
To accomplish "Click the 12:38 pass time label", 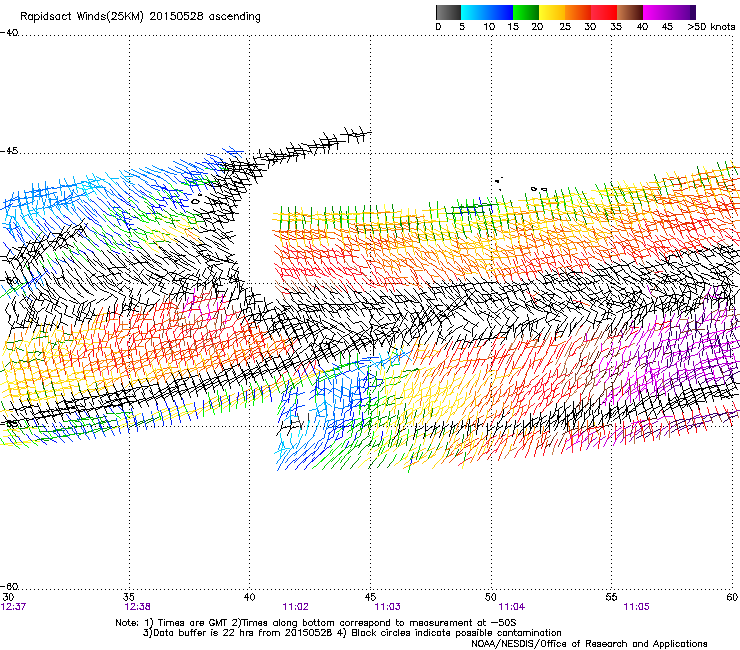I will click(x=137, y=607).
